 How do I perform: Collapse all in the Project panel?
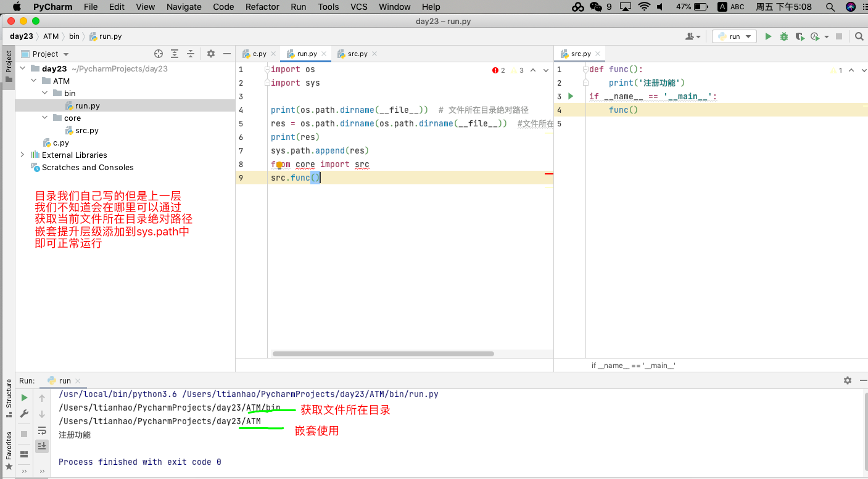click(x=191, y=54)
